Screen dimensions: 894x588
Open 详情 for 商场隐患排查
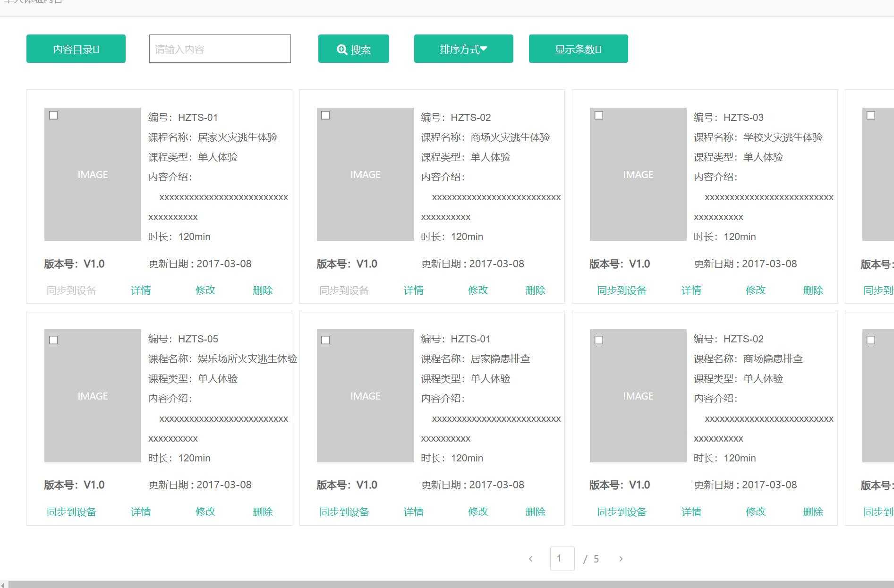click(x=691, y=511)
